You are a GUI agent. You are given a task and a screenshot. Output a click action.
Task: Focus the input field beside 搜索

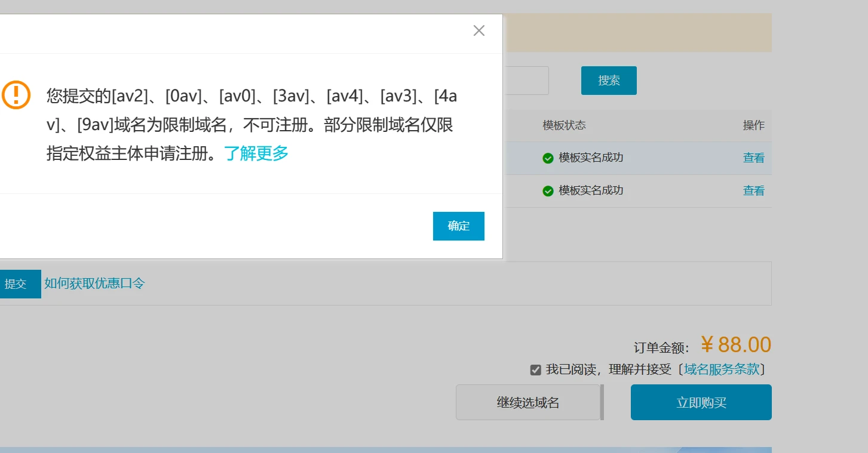(x=526, y=81)
